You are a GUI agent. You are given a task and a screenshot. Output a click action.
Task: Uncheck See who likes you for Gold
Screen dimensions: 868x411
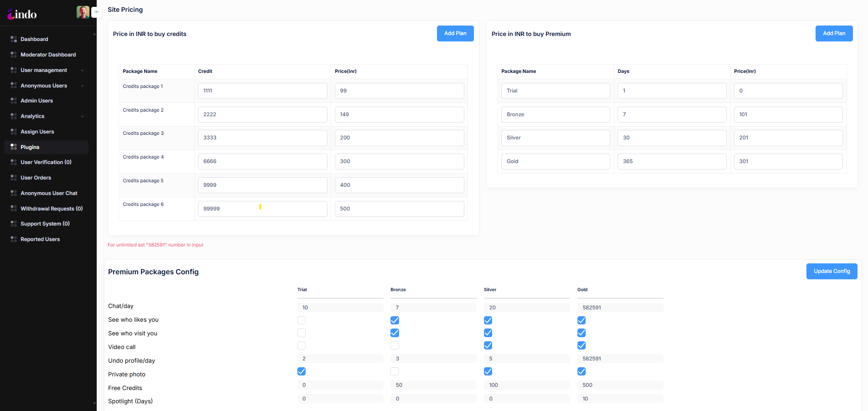point(582,320)
